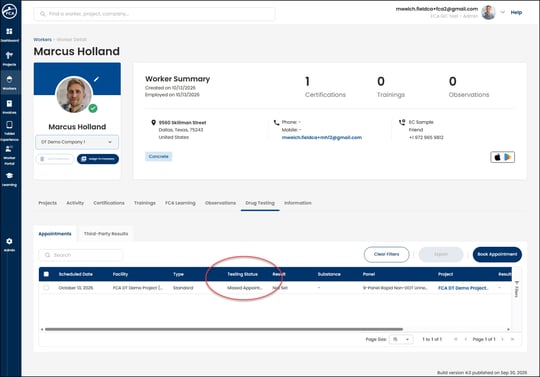
Task: Expand the account menu chevron
Action: pyautogui.click(x=502, y=12)
